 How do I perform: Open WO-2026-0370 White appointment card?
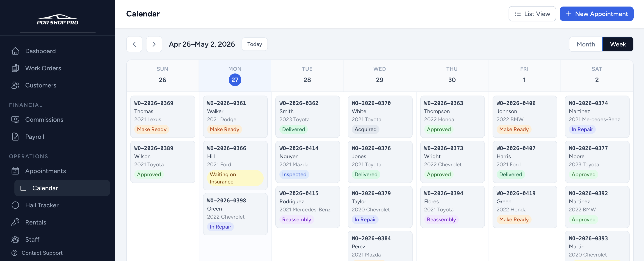pos(380,117)
